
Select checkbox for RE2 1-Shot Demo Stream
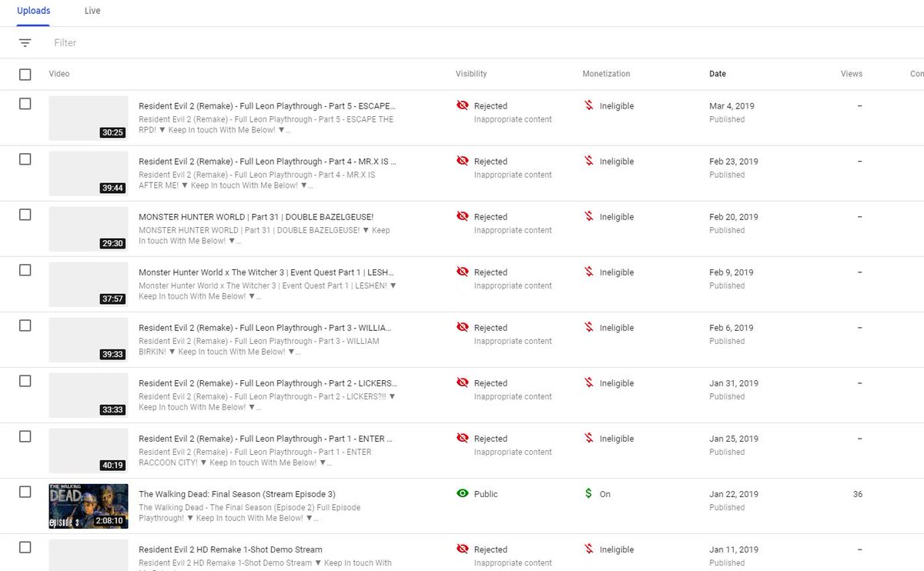pos(25,547)
